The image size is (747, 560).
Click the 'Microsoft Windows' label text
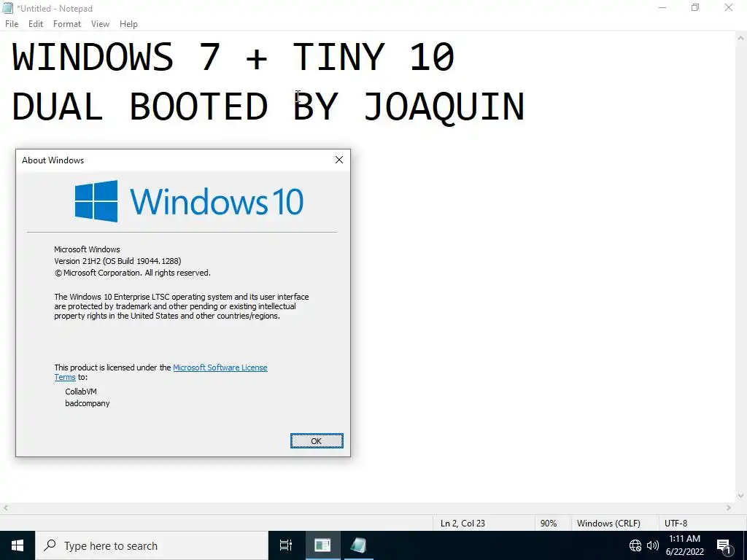(87, 249)
